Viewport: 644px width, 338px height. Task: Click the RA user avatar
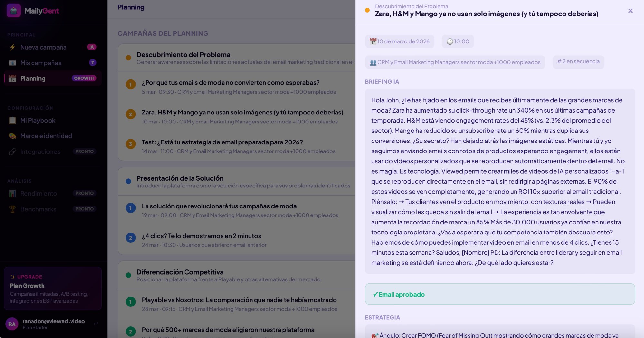click(12, 324)
